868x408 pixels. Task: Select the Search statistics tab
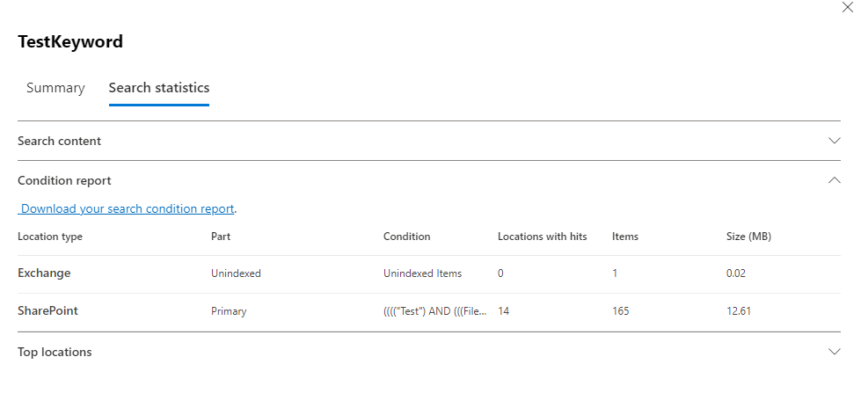coord(159,88)
